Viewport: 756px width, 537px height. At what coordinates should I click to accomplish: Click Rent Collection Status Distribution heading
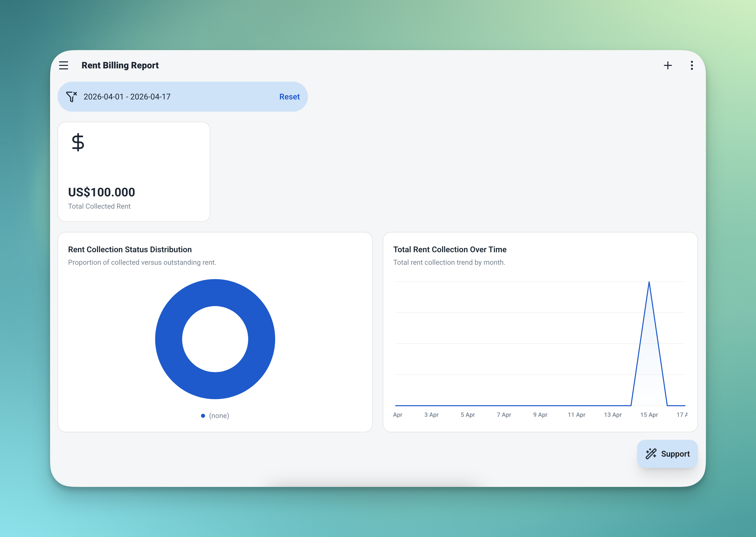(x=129, y=249)
